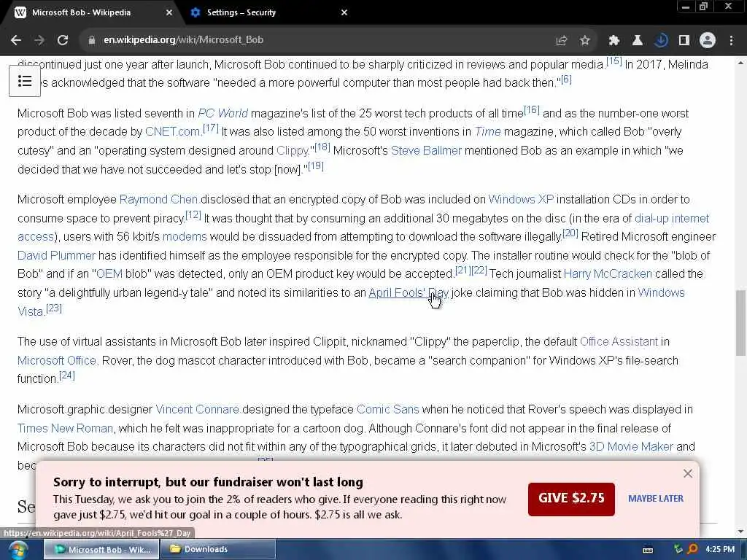Screen dimensions: 747x560
Task: Click scrollbar down arrow
Action: 740,532
